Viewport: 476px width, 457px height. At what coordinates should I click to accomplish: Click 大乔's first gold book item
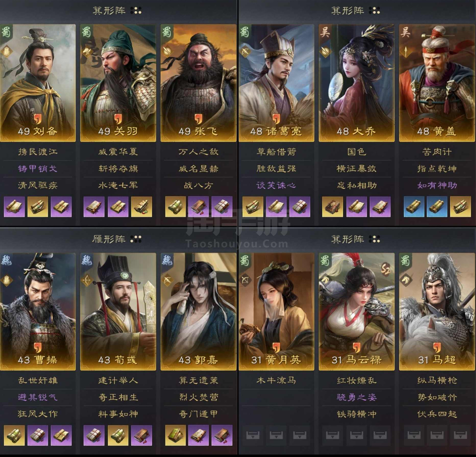(x=332, y=207)
